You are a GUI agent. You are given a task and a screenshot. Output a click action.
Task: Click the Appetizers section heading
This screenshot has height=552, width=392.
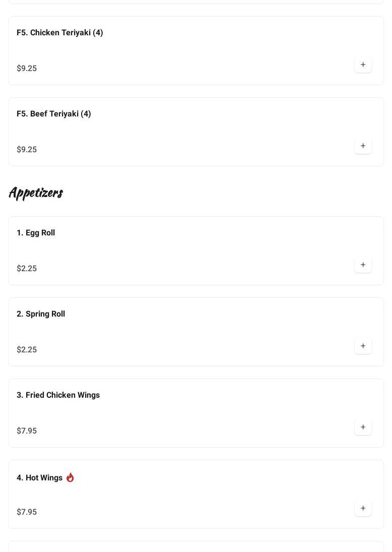click(x=36, y=193)
